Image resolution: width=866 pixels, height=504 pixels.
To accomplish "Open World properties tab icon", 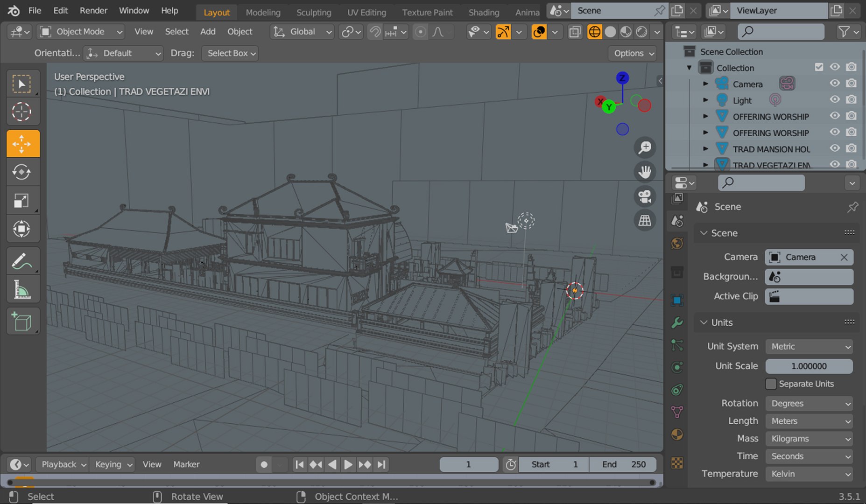I will click(677, 244).
